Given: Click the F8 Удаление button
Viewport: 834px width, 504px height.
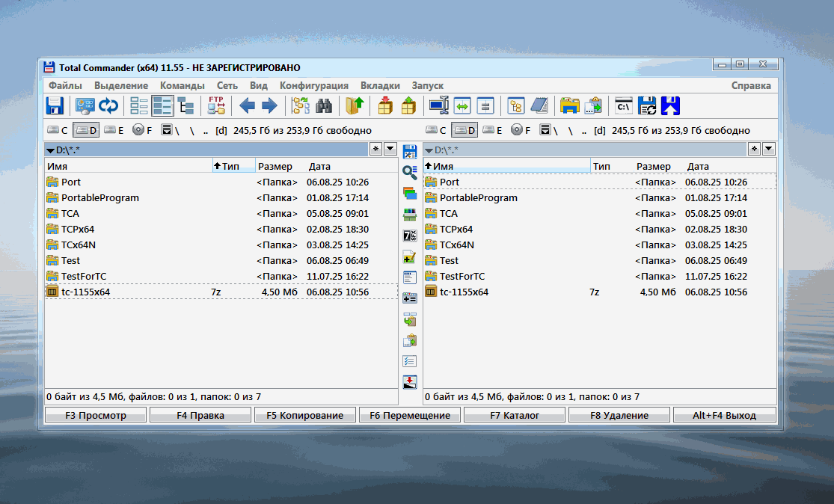Looking at the screenshot, I should 619,415.
